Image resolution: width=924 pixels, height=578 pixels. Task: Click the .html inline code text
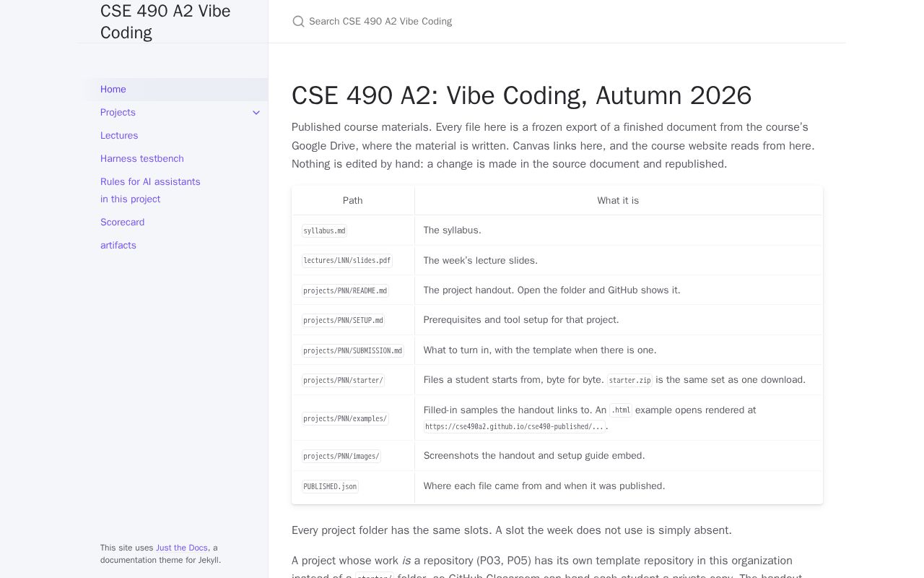click(x=621, y=410)
